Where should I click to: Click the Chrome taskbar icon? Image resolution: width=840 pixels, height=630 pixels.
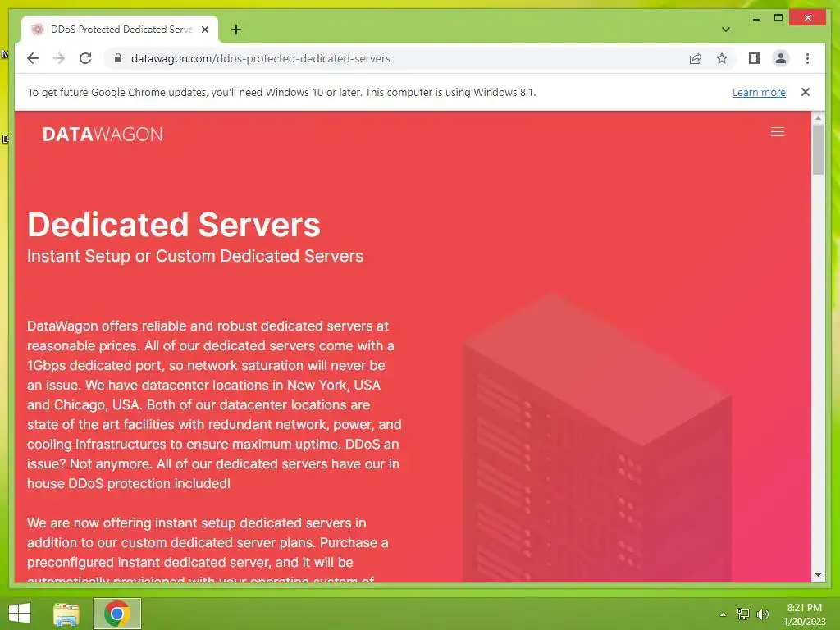[117, 614]
